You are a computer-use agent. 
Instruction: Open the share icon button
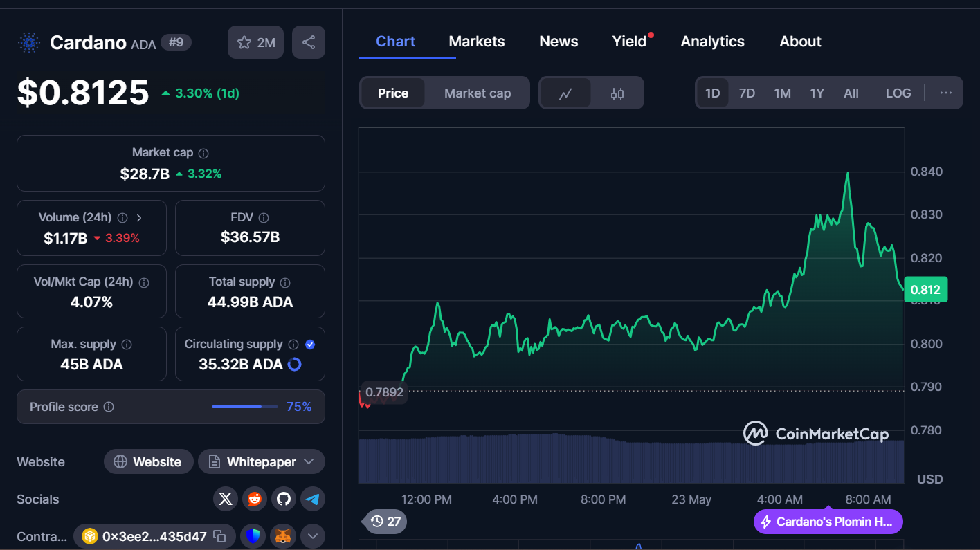tap(309, 42)
